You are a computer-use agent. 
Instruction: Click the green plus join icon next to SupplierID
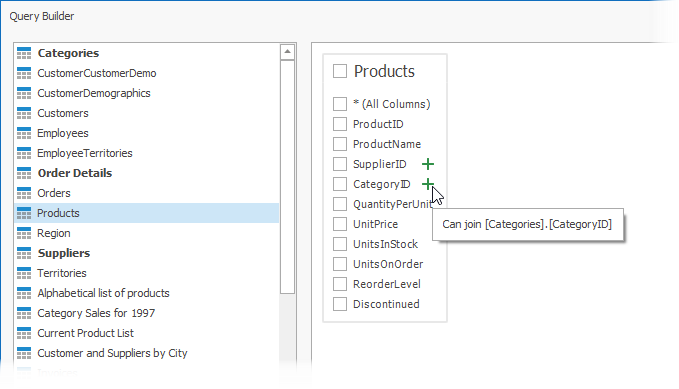point(428,164)
